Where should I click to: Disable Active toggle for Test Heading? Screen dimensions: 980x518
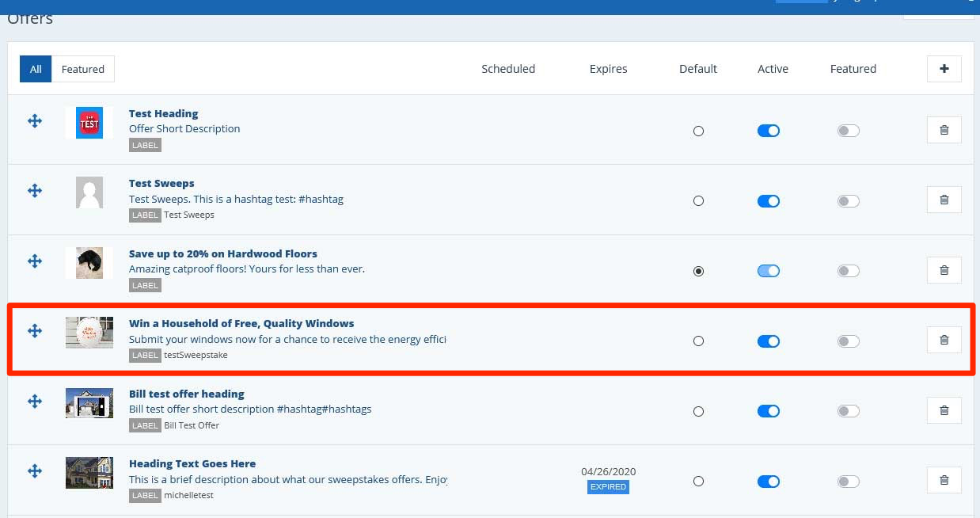(768, 131)
